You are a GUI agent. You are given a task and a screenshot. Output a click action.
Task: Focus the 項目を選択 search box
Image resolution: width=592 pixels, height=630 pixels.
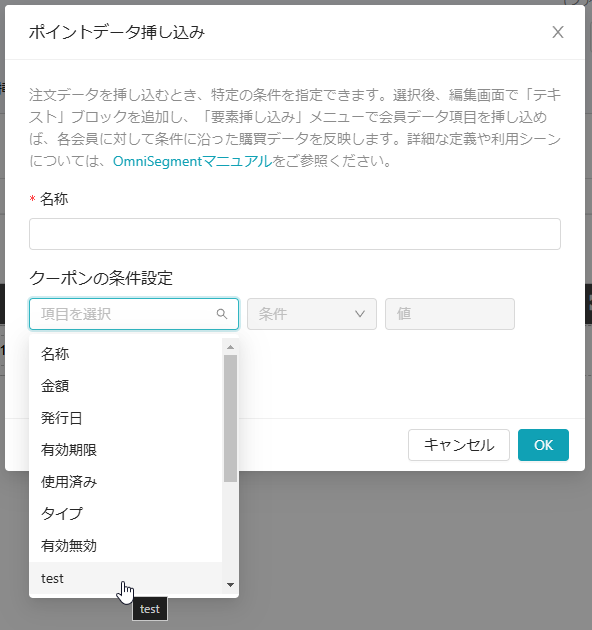click(134, 314)
